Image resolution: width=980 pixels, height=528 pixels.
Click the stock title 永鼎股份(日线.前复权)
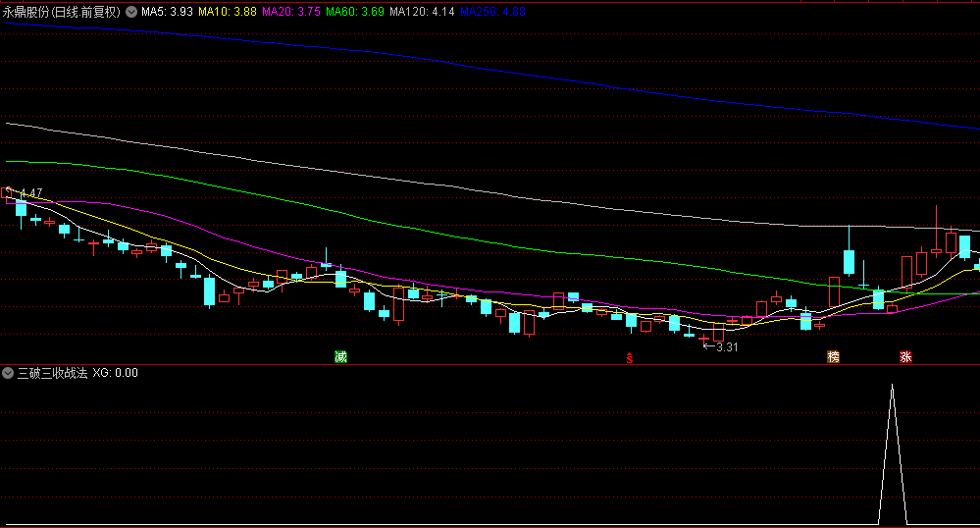click(x=61, y=12)
